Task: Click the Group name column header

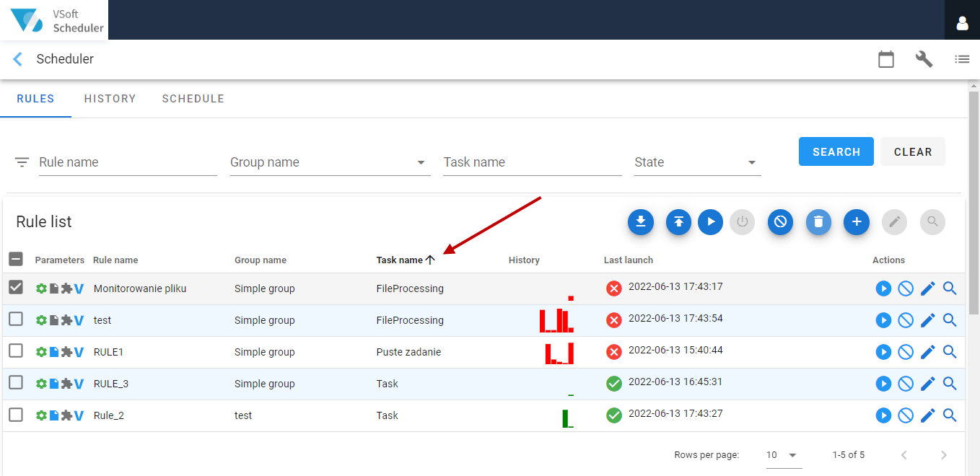Action: pos(261,260)
